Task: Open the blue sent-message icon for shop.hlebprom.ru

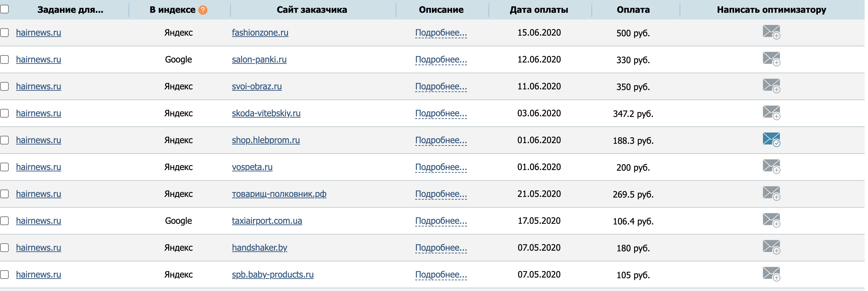Action: [771, 139]
